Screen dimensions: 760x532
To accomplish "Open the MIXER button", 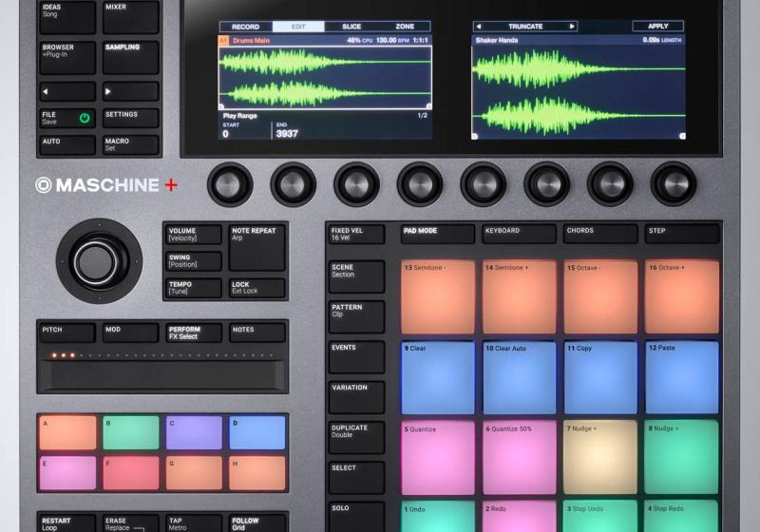I will click(131, 17).
